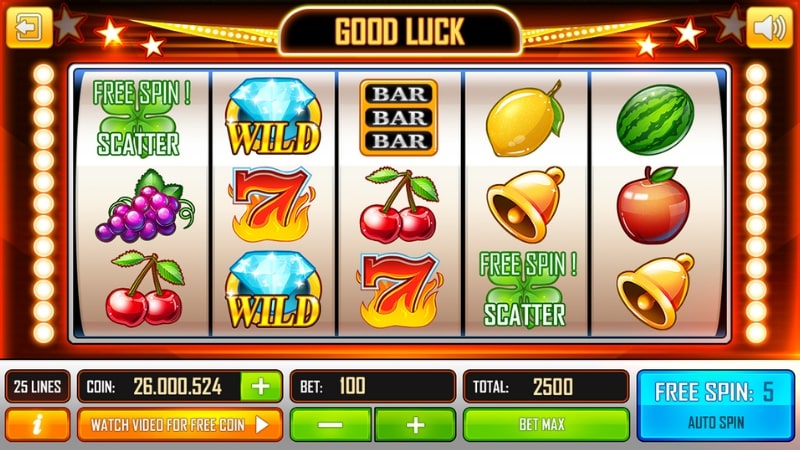Decrease the bet with the minus button

point(331,424)
